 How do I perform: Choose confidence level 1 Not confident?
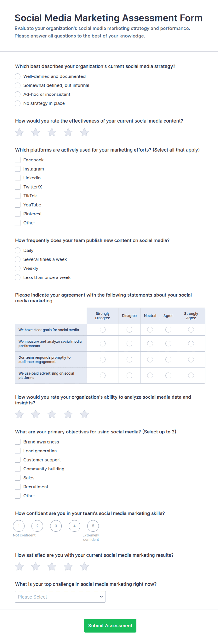coord(19,526)
